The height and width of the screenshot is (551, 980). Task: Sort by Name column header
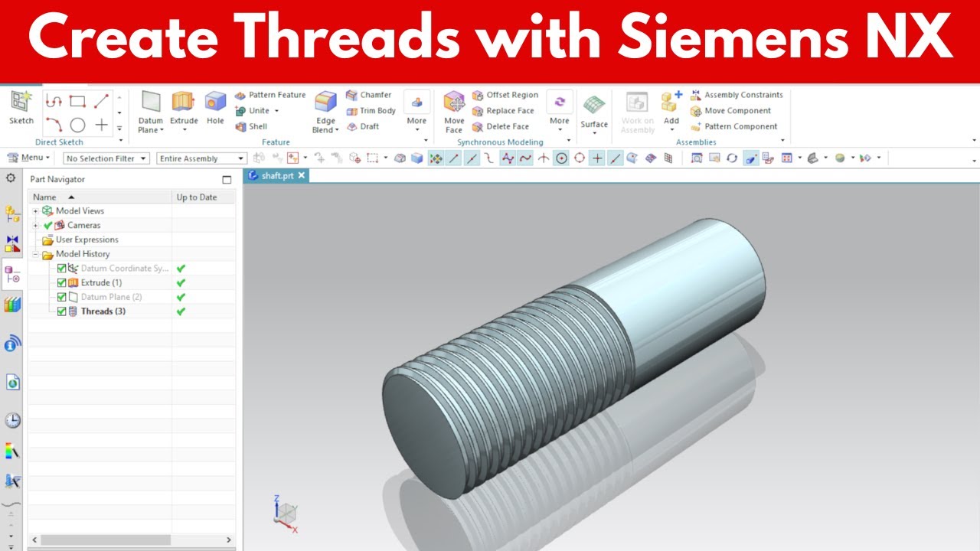[x=100, y=197]
